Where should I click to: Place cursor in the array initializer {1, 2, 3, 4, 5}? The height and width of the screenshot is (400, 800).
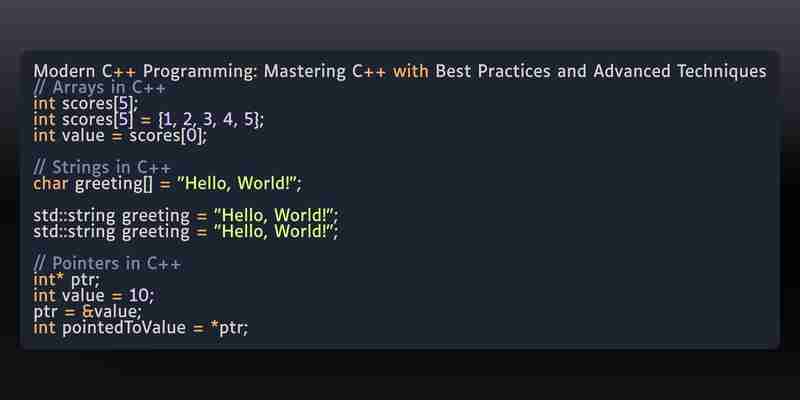(210, 120)
